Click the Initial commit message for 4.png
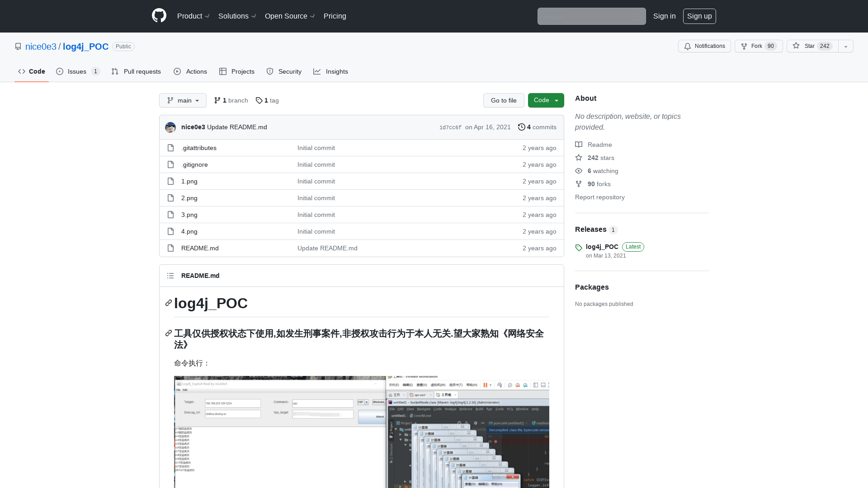 tap(316, 231)
